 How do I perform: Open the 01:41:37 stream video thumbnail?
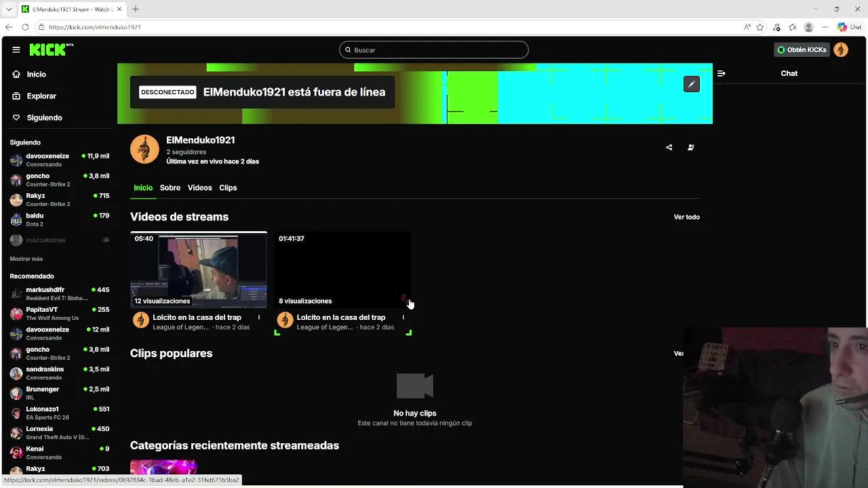coord(343,270)
